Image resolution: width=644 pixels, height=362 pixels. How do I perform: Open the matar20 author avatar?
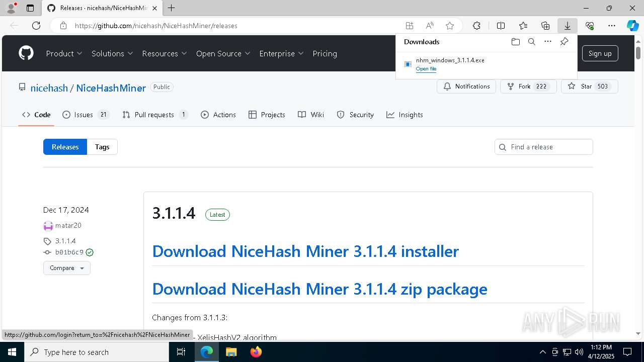(x=48, y=226)
